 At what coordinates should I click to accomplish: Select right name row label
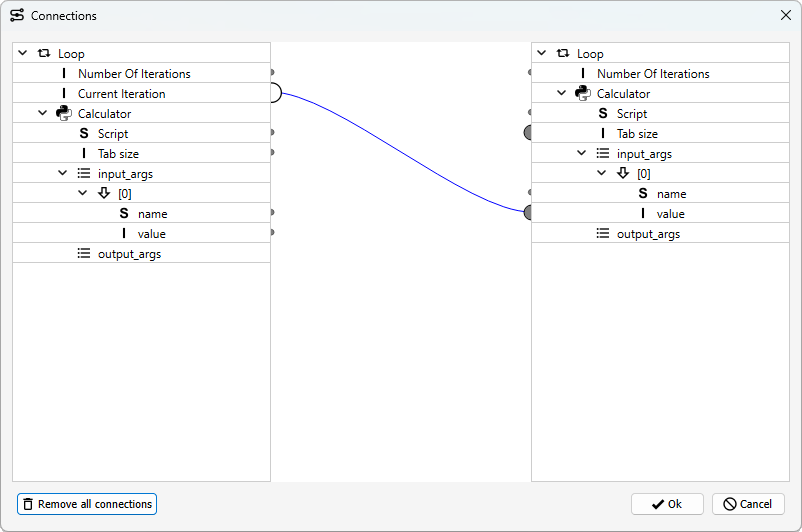coord(672,194)
